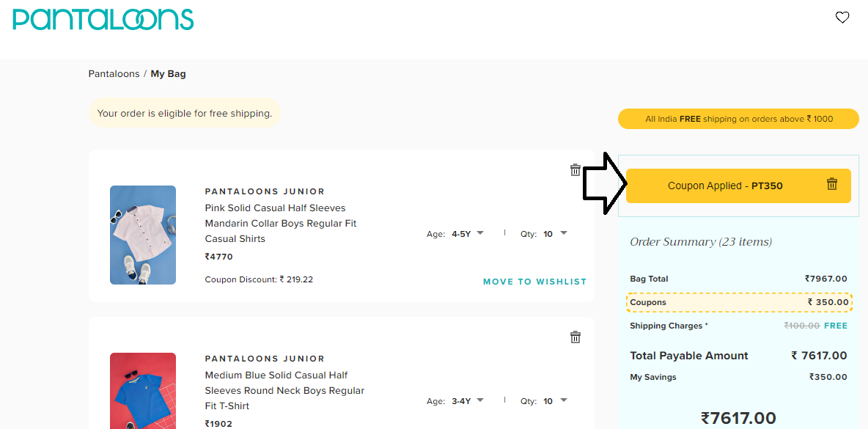
Task: Click the Pantaloons breadcrumb link
Action: pos(114,73)
